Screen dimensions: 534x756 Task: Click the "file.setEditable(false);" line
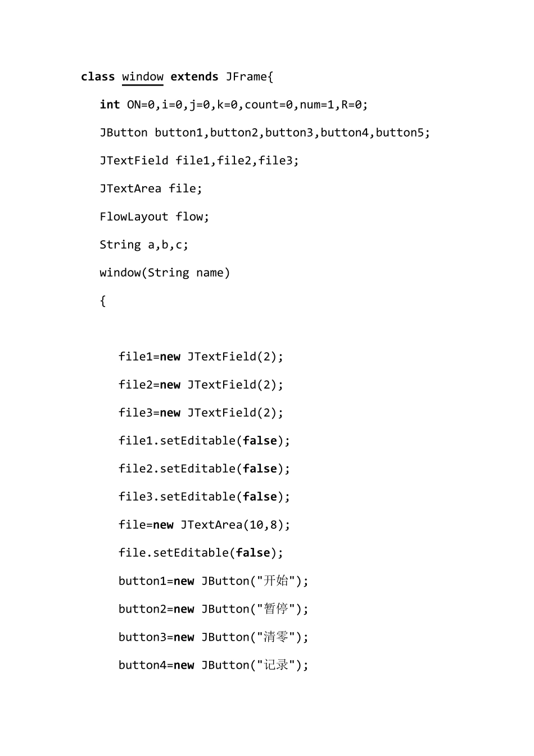point(201,553)
